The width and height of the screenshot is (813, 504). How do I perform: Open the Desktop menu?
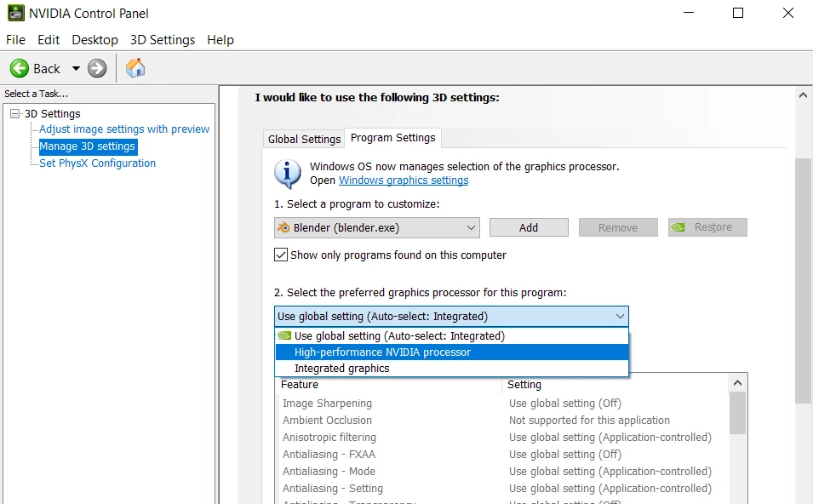tap(94, 40)
